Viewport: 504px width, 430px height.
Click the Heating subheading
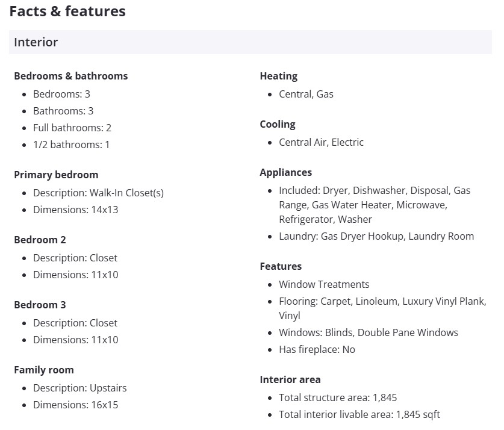[278, 76]
